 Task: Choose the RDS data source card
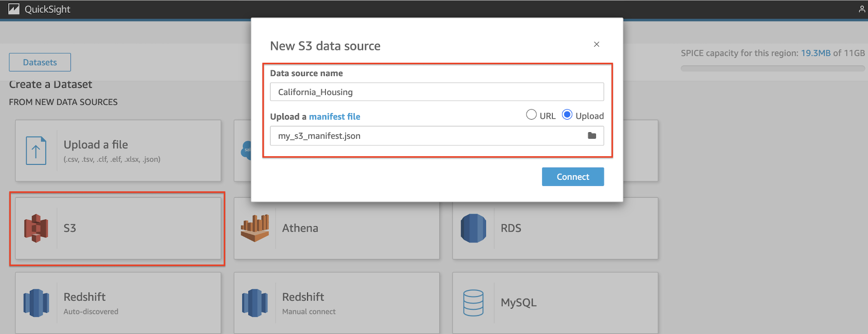click(555, 229)
